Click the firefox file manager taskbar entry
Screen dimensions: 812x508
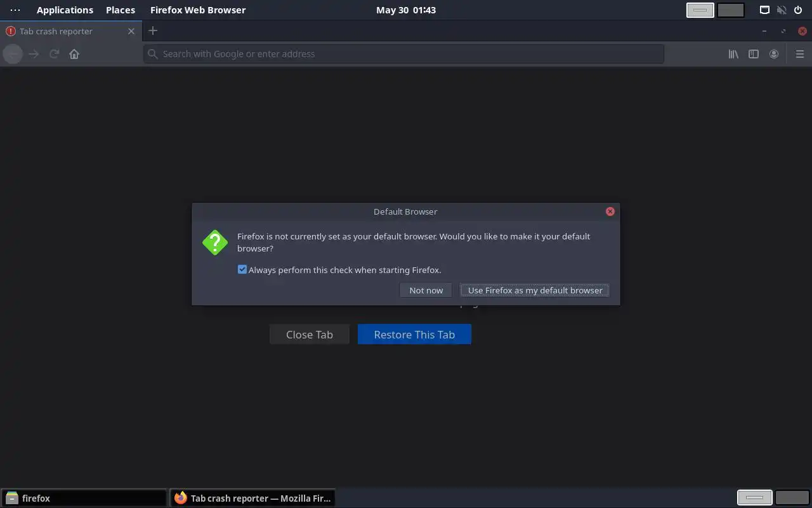click(84, 498)
